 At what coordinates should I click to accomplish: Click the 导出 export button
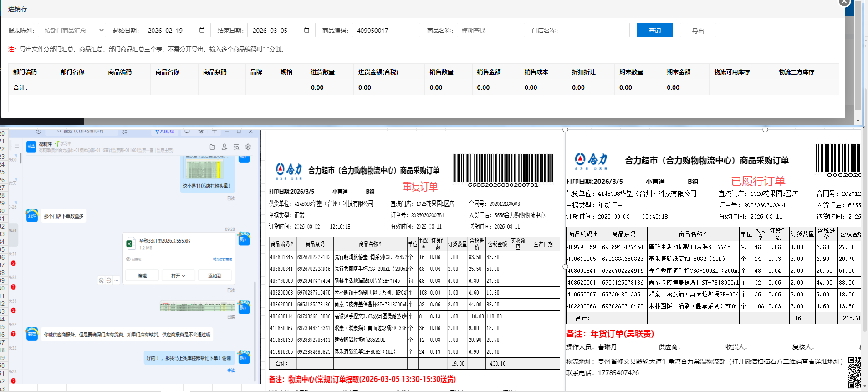[x=698, y=31]
